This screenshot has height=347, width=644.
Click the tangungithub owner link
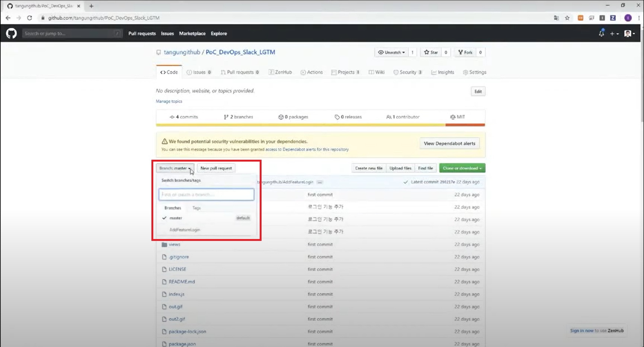(x=182, y=52)
